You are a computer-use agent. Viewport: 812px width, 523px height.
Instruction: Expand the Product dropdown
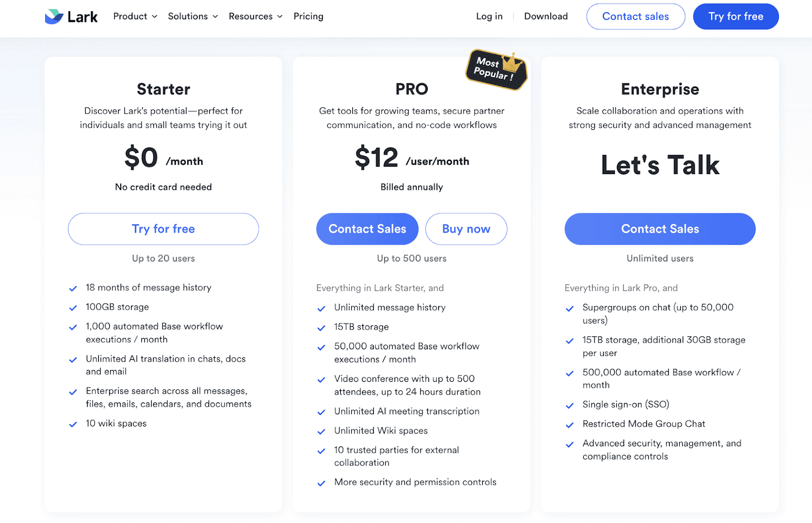(134, 16)
